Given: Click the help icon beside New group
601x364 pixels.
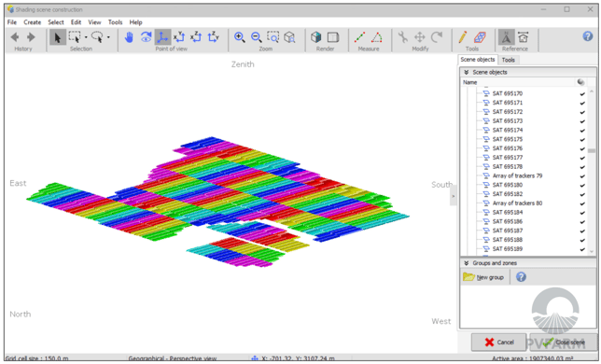Looking at the screenshot, I should pyautogui.click(x=521, y=276).
